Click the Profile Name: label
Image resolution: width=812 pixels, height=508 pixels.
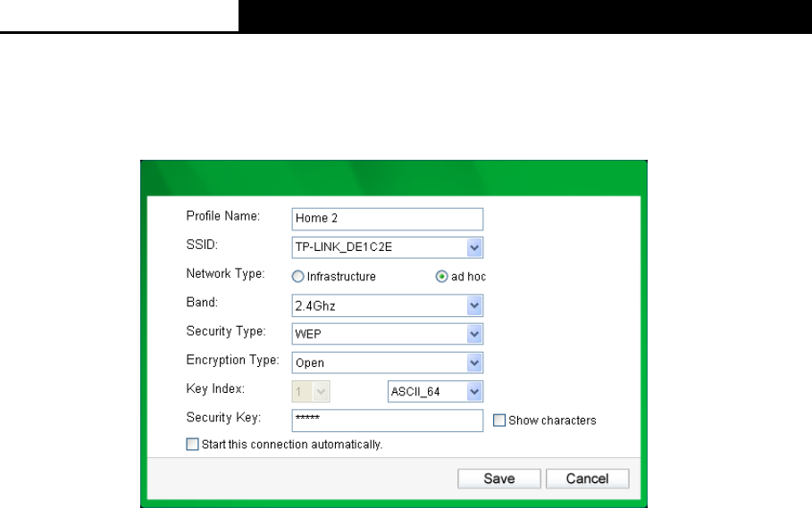pos(223,216)
